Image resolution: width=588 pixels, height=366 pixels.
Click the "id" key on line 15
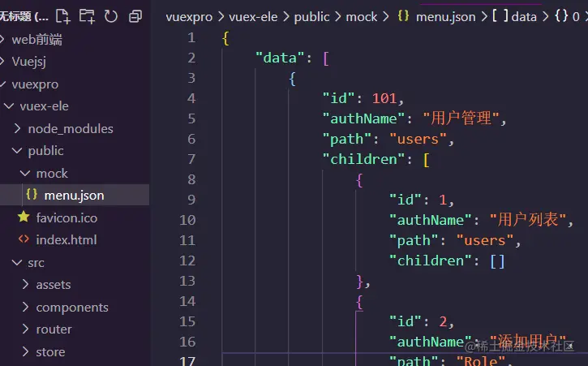click(x=405, y=321)
